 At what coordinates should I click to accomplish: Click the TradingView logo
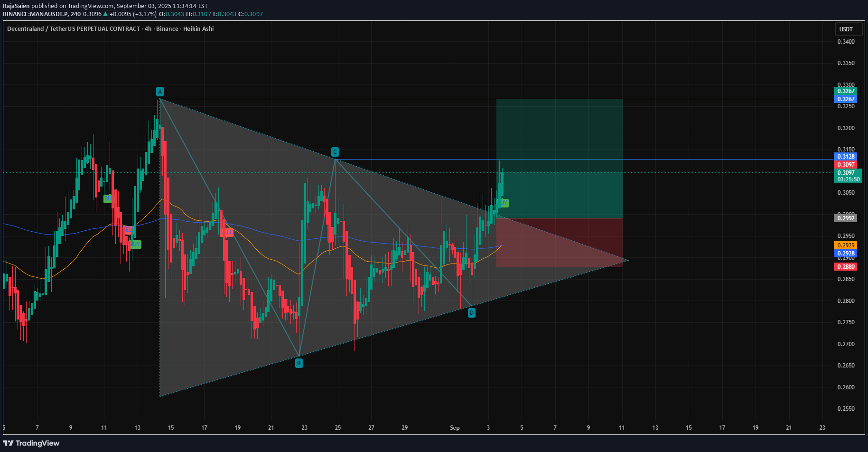31,443
